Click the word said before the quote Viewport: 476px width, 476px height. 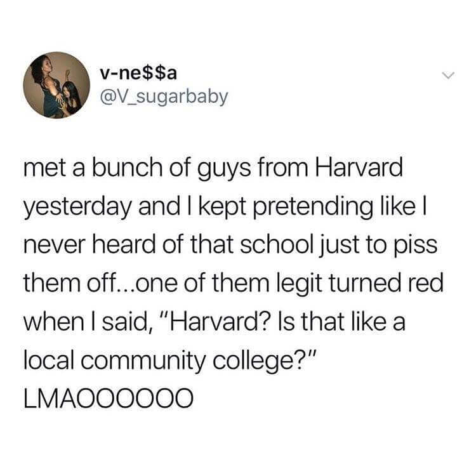125,323
